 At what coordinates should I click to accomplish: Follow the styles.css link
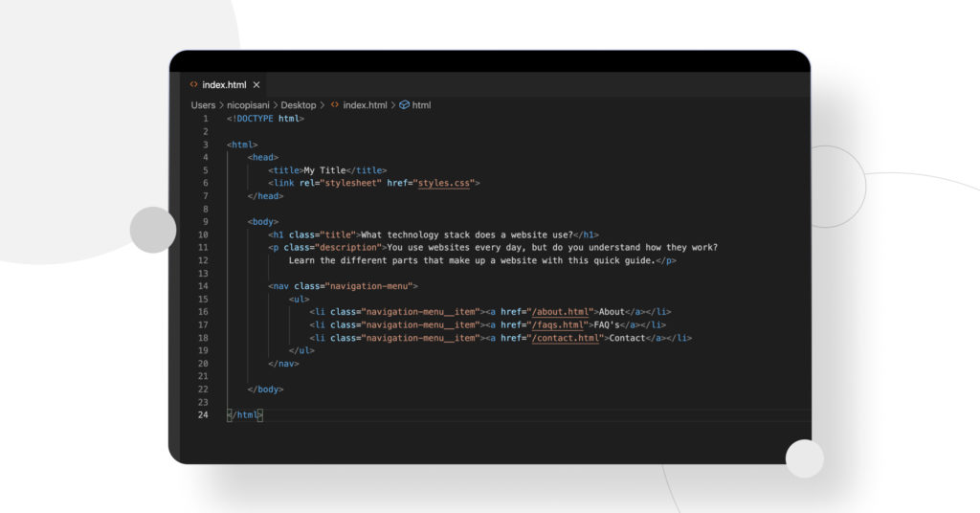point(444,183)
